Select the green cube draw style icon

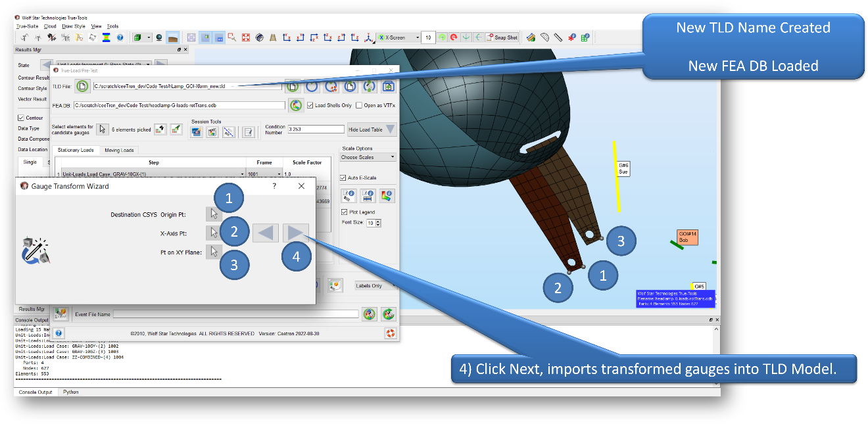pos(137,37)
